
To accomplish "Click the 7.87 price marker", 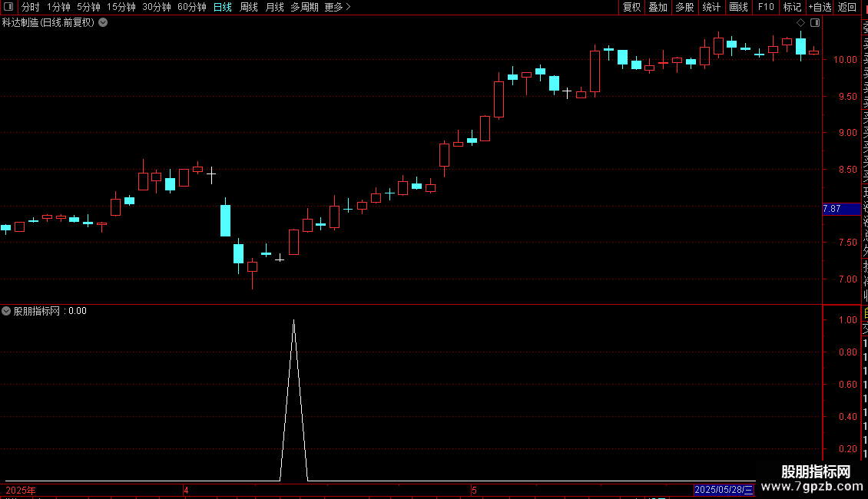I will pyautogui.click(x=841, y=209).
